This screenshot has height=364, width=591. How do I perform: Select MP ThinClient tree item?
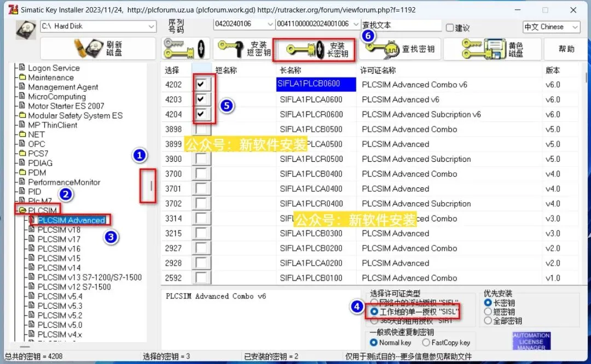coord(53,125)
